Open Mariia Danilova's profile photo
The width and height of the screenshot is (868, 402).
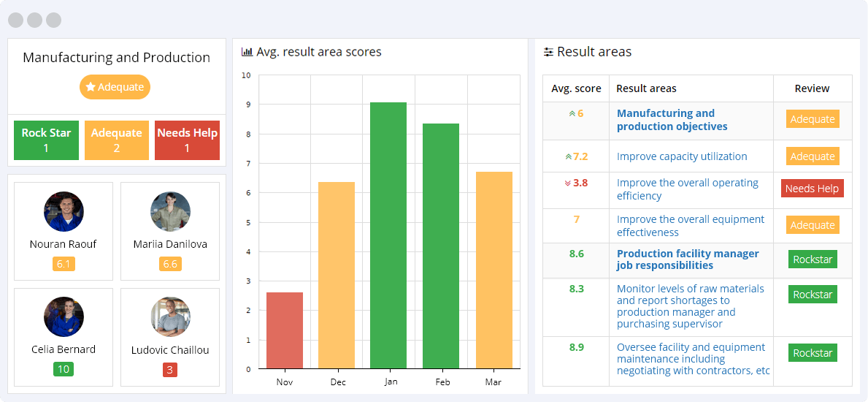170,212
